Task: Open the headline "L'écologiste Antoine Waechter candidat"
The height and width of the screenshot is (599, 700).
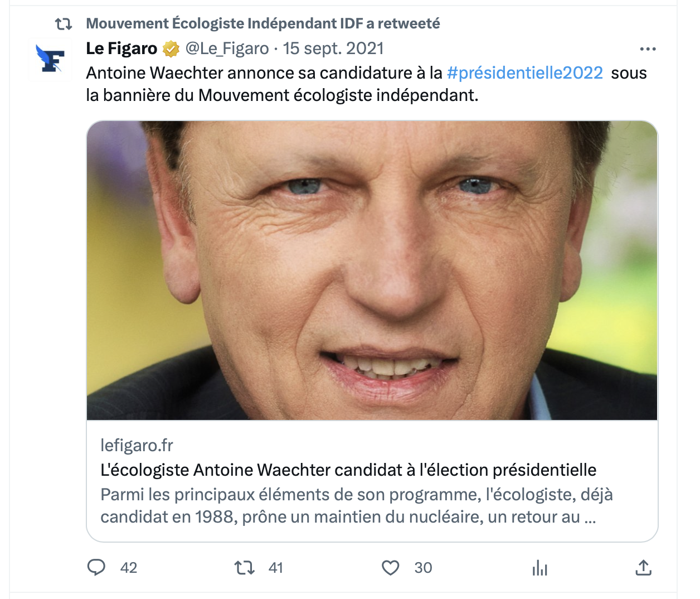Action: (x=348, y=470)
